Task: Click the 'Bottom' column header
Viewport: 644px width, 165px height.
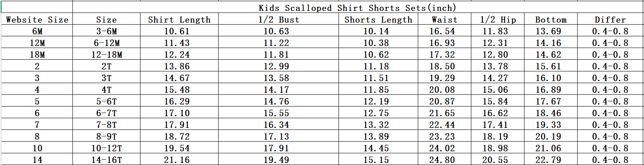Action: pos(551,19)
